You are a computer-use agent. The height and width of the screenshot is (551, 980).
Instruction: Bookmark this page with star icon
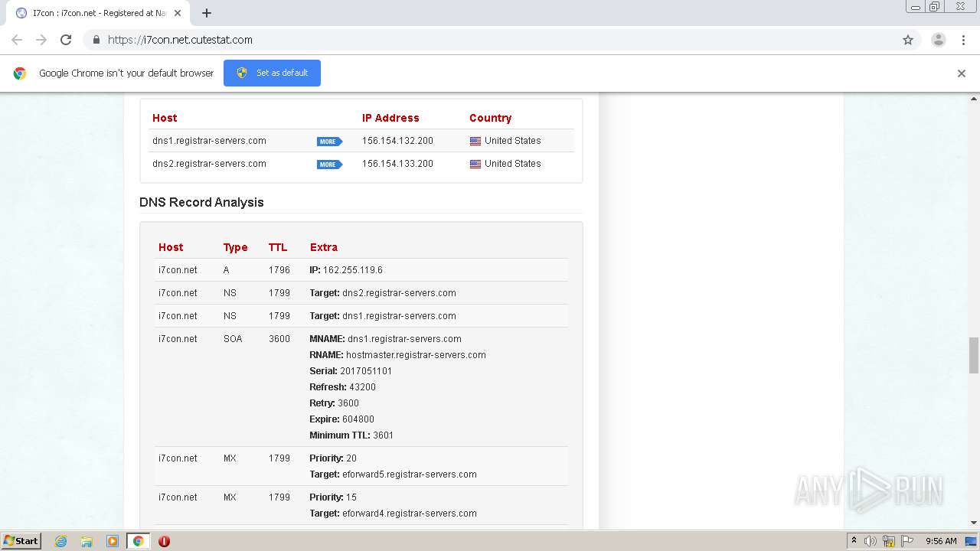[908, 40]
